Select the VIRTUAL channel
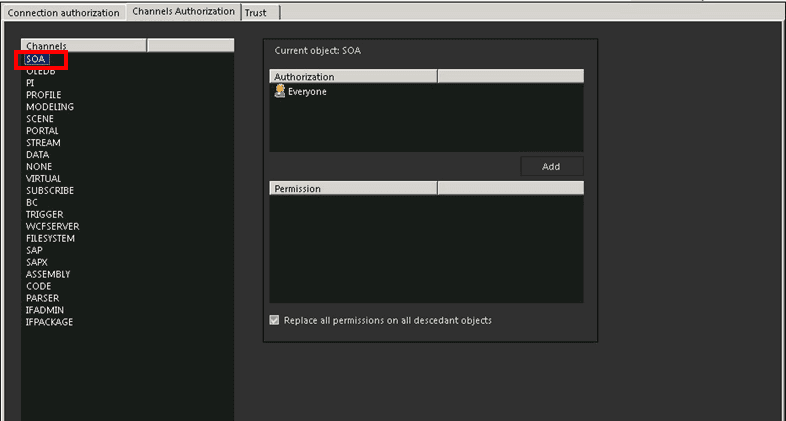The height and width of the screenshot is (421, 786). (44, 178)
